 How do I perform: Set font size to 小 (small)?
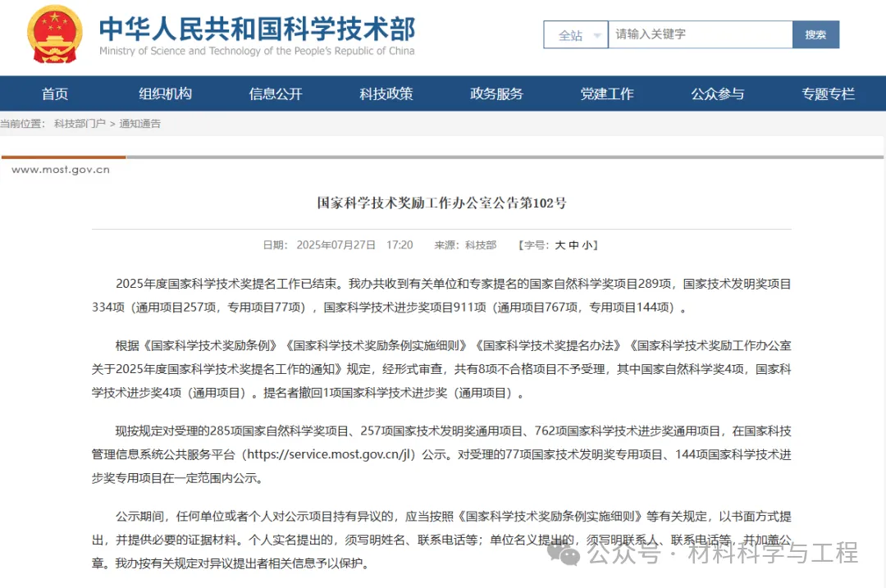pyautogui.click(x=588, y=245)
